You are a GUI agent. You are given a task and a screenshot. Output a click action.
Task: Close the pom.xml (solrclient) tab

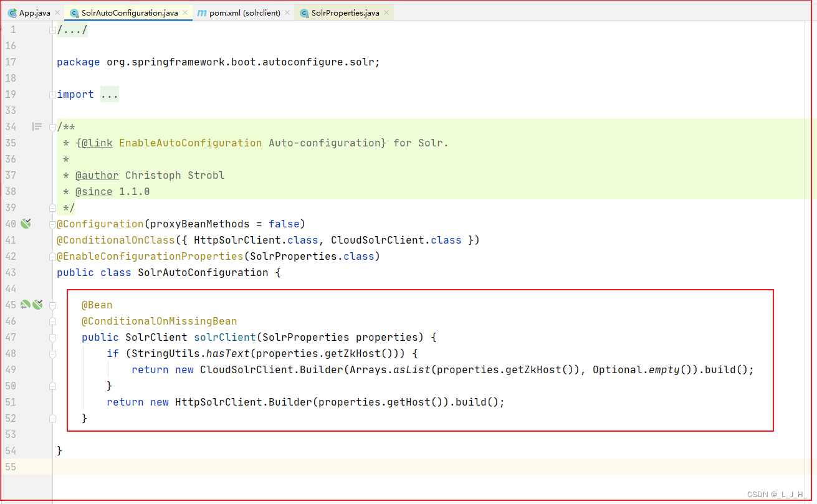point(287,13)
